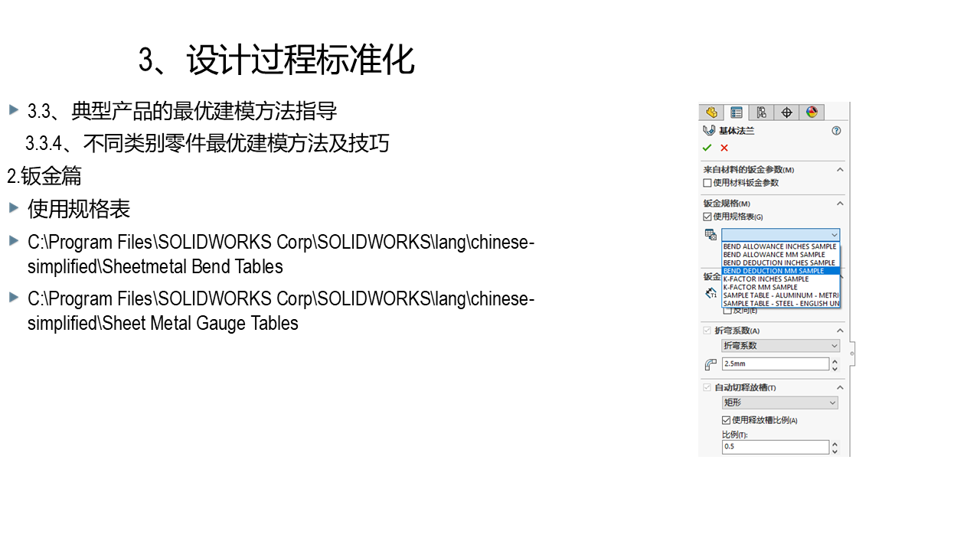Toggle the 使用释放槽比例 checkbox
The image size is (980, 551).
(x=726, y=420)
